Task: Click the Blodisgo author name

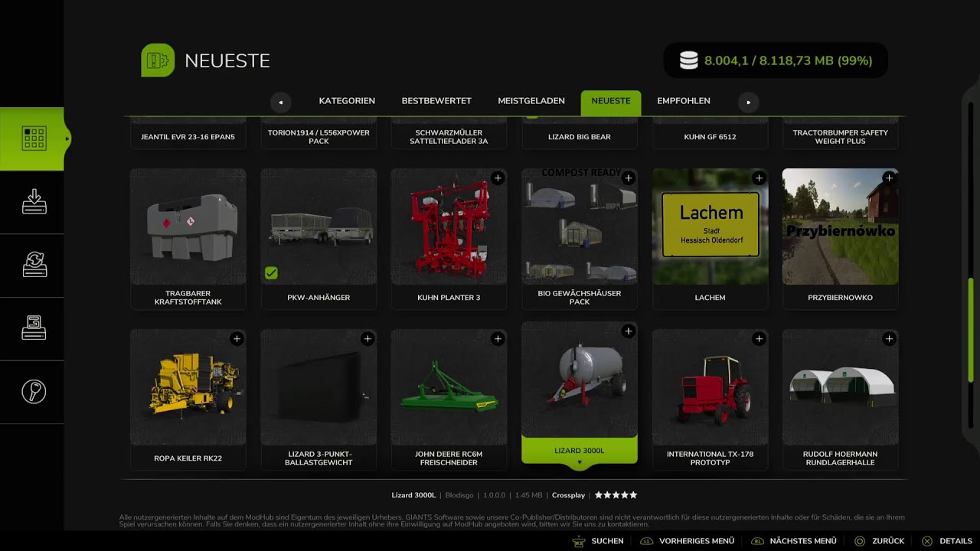Action: (x=460, y=495)
